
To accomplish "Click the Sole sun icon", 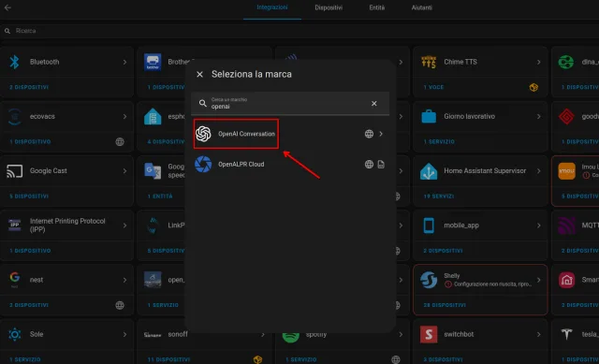I will point(15,334).
